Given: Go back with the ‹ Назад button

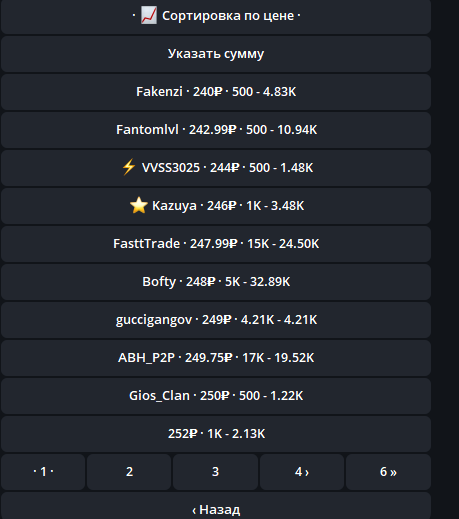Looking at the screenshot, I should coord(216,506).
